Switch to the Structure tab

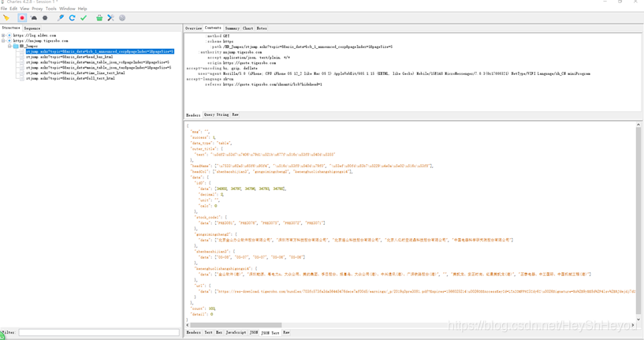[x=11, y=28]
